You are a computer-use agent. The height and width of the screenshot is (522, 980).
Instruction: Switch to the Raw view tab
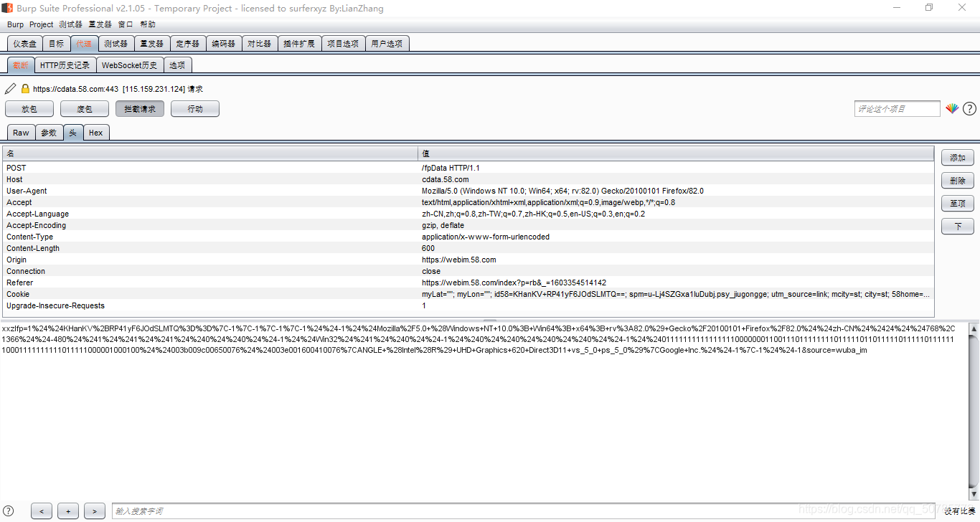tap(21, 133)
